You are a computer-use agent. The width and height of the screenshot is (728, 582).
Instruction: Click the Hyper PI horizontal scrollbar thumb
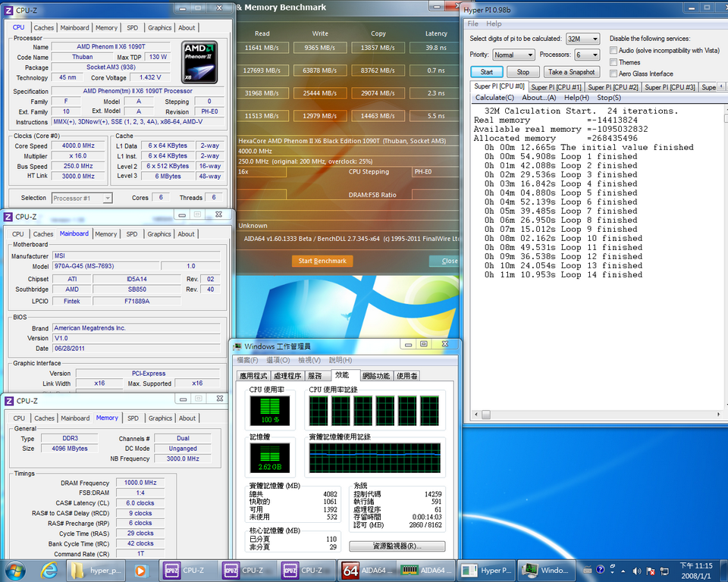click(x=485, y=415)
